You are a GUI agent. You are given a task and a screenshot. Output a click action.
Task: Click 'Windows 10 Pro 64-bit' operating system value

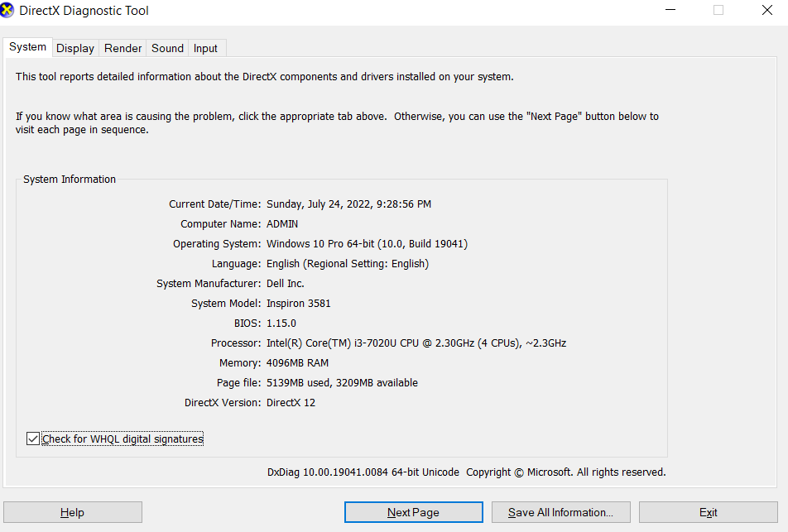320,243
